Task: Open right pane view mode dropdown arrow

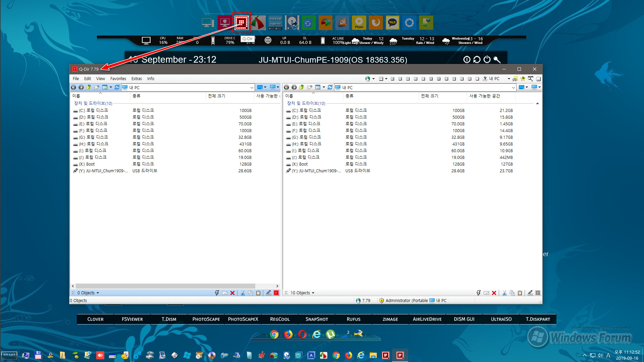Action: (x=324, y=87)
